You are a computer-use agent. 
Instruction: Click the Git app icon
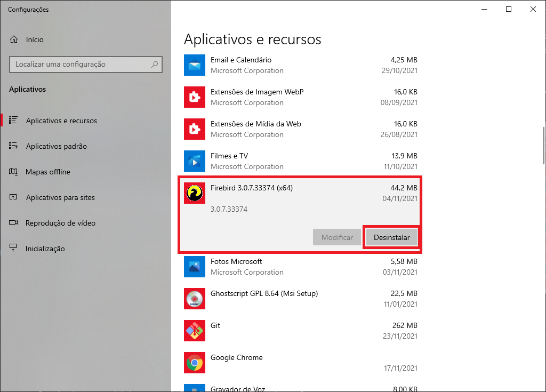click(x=194, y=331)
